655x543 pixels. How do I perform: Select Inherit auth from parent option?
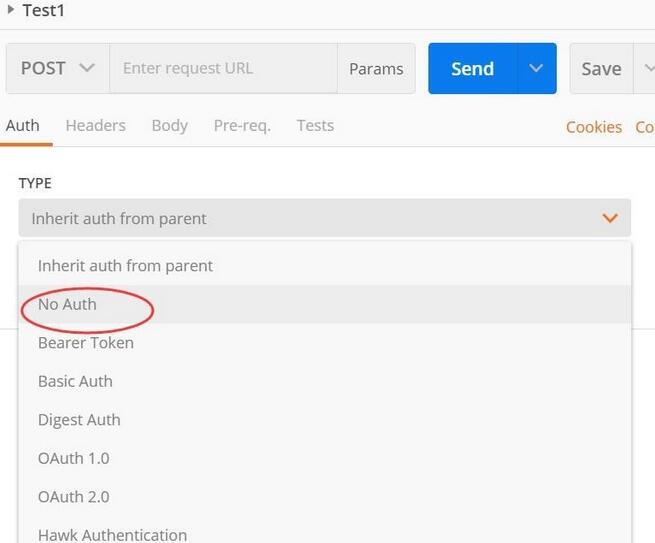pos(125,266)
